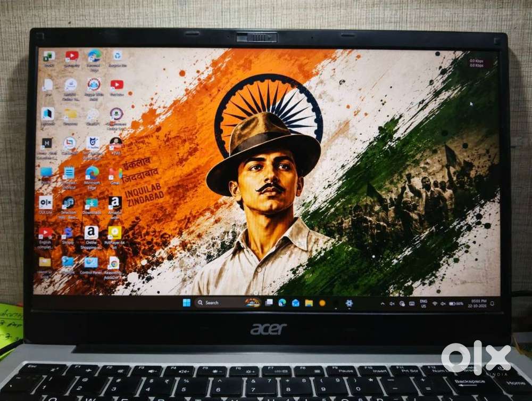Open the This PC desktop icon
This screenshot has height=401, width=532.
point(46,175)
